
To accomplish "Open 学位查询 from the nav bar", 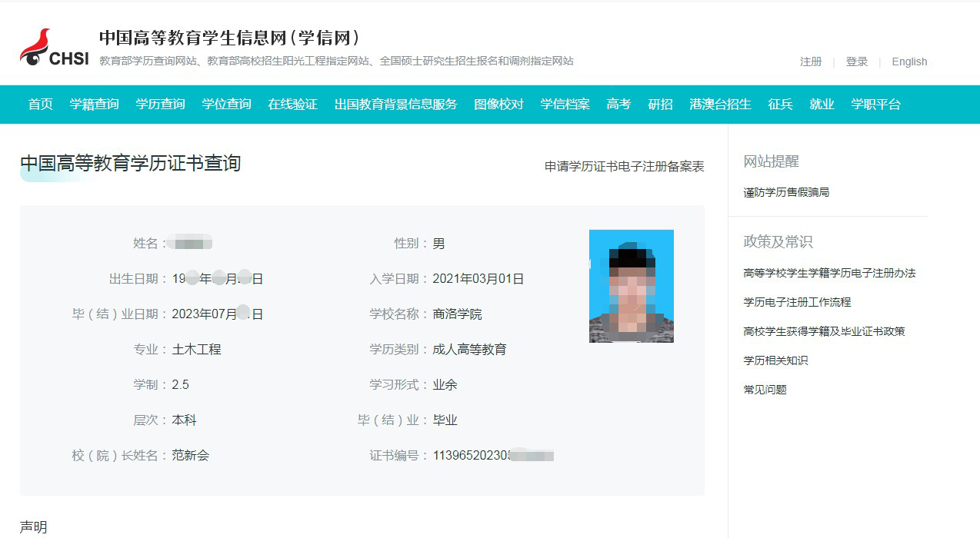I will tap(226, 105).
